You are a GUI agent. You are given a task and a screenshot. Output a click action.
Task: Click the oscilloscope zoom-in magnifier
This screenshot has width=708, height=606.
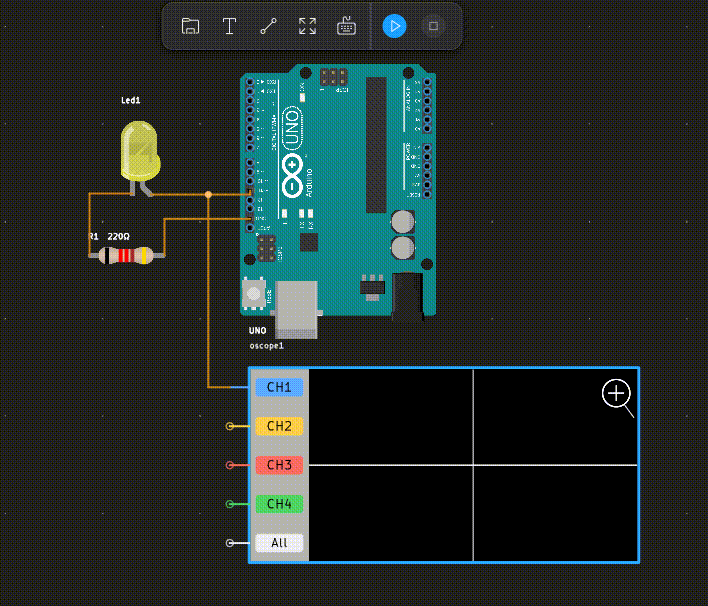click(x=617, y=398)
